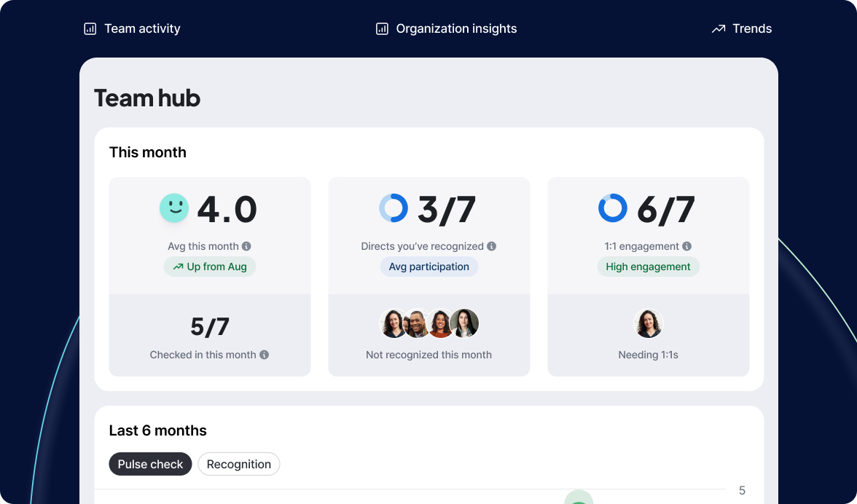Click the second unrecognized avatar, man in suit
The width and height of the screenshot is (857, 504).
click(416, 323)
